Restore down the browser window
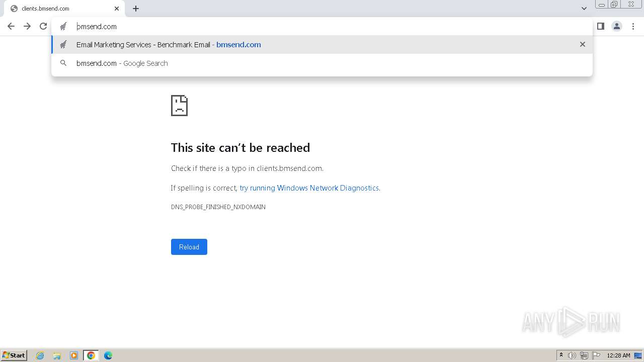The image size is (644, 362). (x=614, y=5)
